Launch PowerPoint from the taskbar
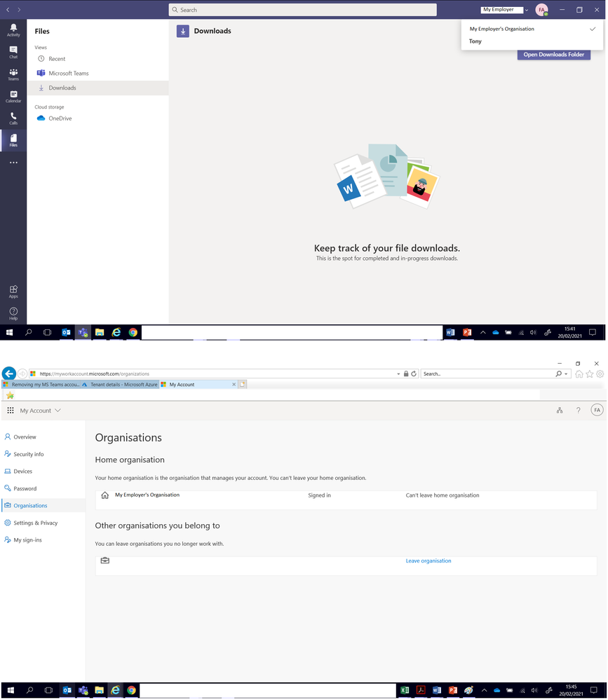 466,332
